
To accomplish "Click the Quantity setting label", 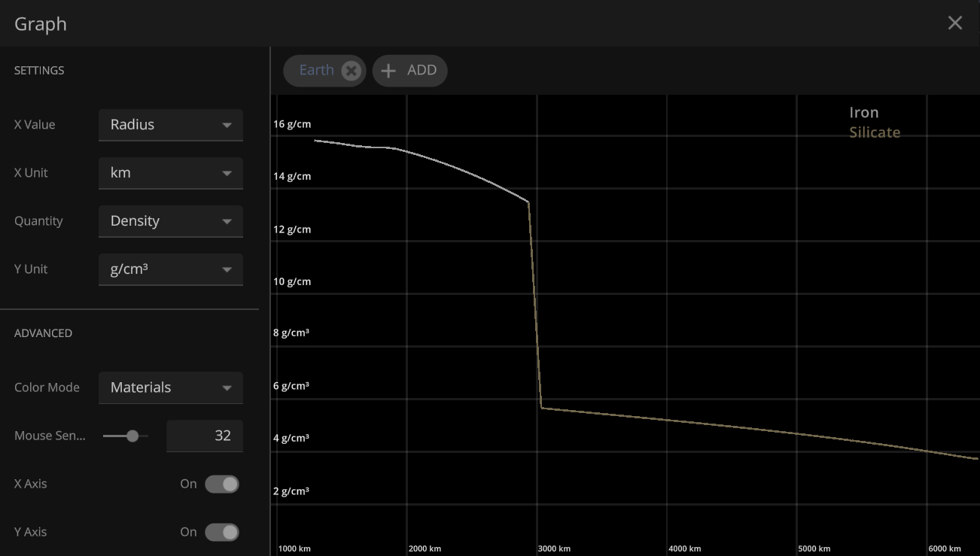I will point(38,221).
